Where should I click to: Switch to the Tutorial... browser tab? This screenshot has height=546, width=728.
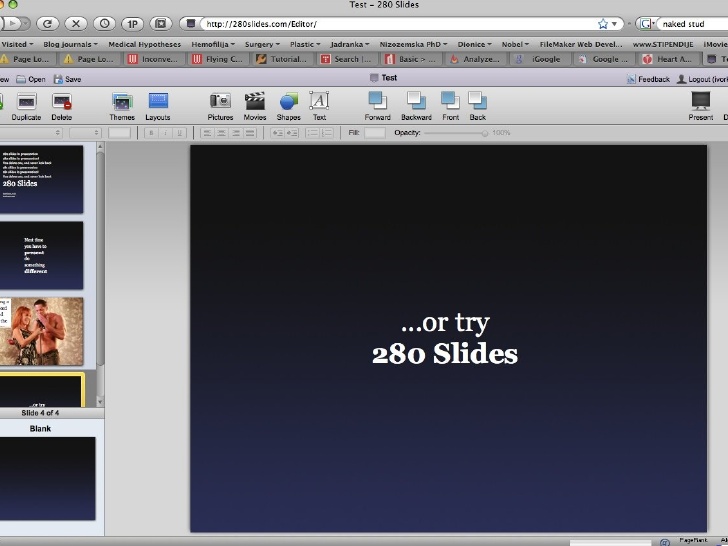pyautogui.click(x=282, y=59)
